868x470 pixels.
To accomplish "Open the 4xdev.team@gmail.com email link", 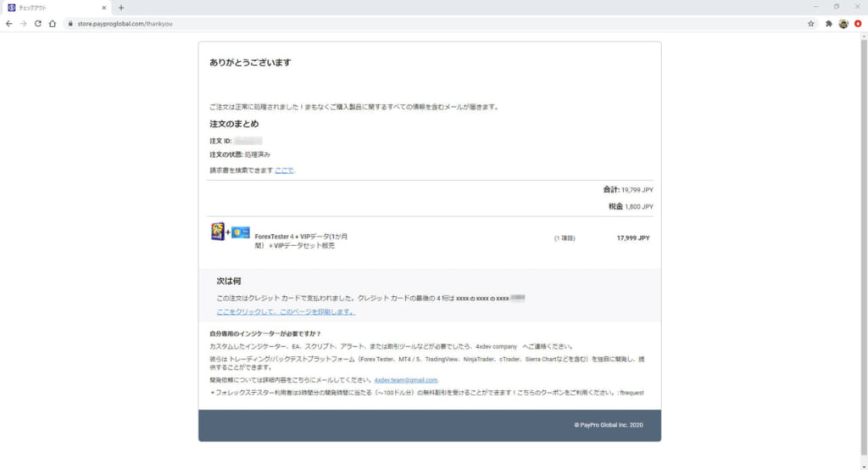I will [406, 380].
